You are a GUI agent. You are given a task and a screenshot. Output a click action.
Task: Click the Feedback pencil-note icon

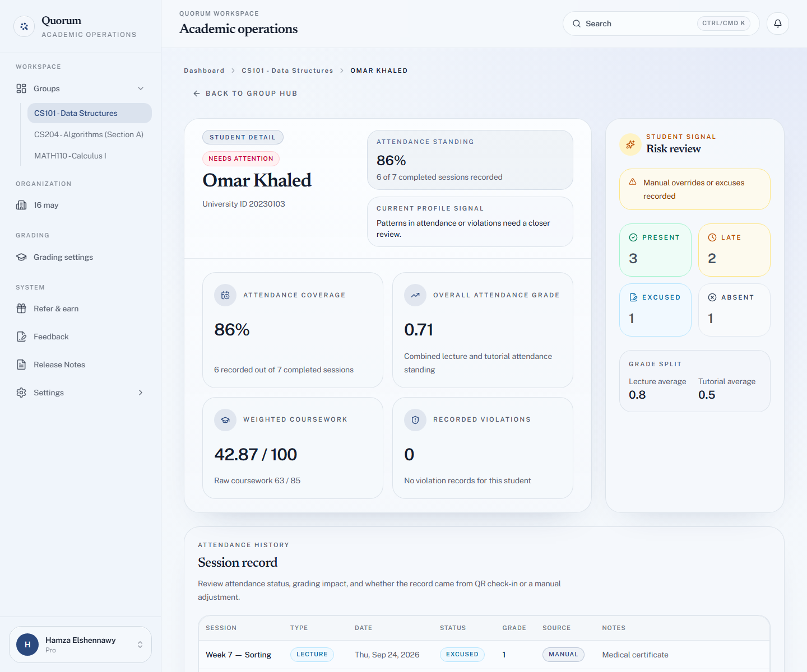click(21, 337)
